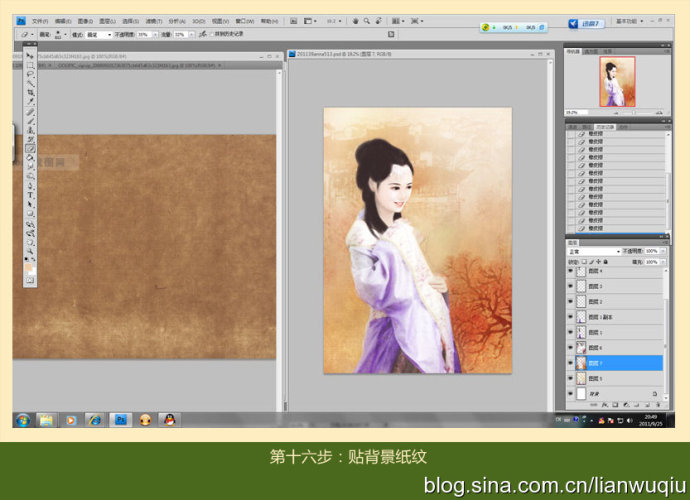Open Screen Mode dropdown

(x=417, y=21)
